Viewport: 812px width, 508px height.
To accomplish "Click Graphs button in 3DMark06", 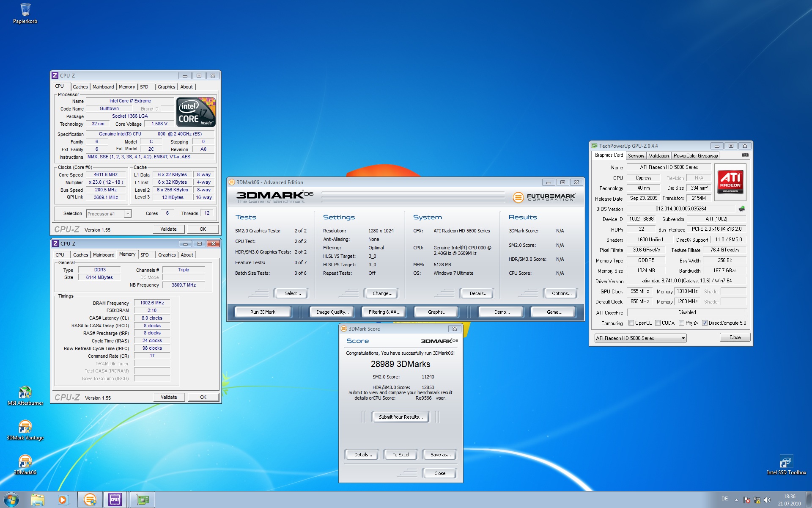I will [x=437, y=312].
